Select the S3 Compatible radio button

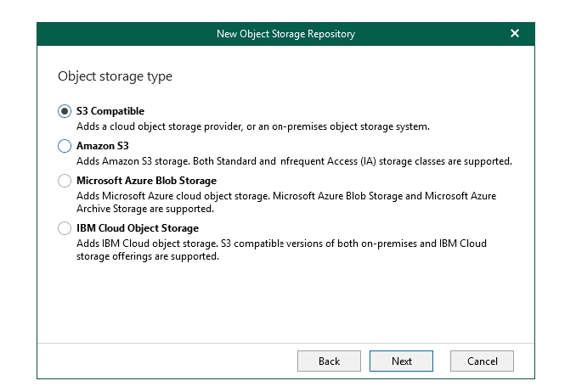tap(65, 111)
